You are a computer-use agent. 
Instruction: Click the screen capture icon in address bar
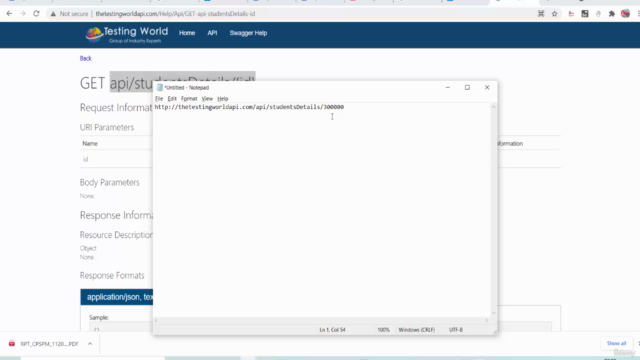coord(541,14)
